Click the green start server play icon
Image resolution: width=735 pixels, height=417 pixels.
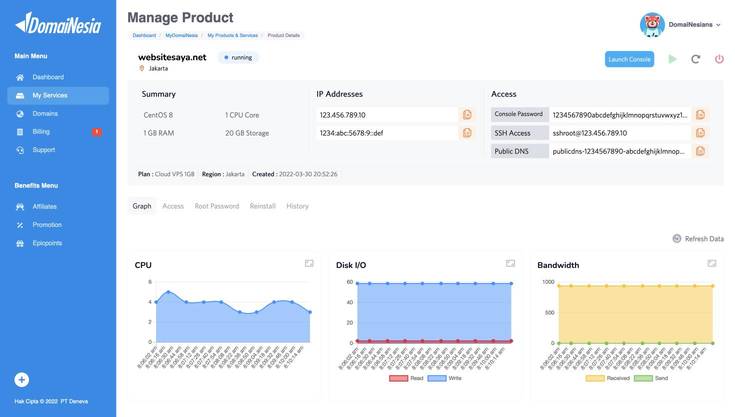coord(672,59)
